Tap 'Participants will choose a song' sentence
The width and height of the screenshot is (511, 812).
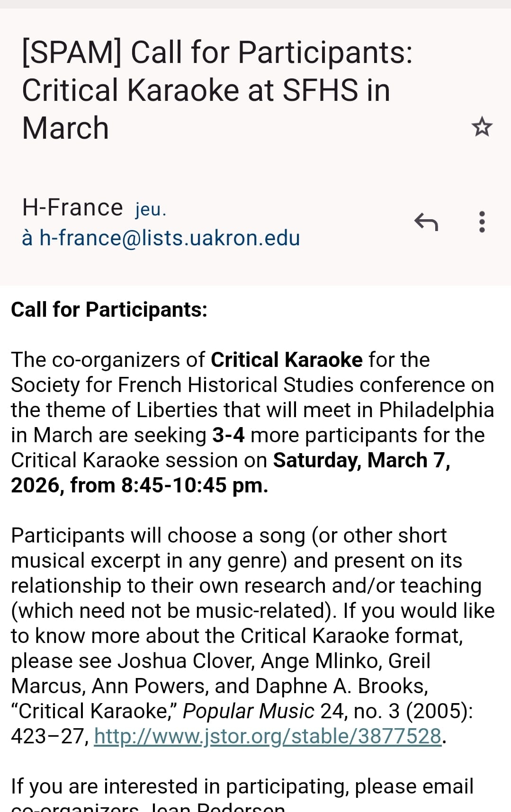click(158, 535)
